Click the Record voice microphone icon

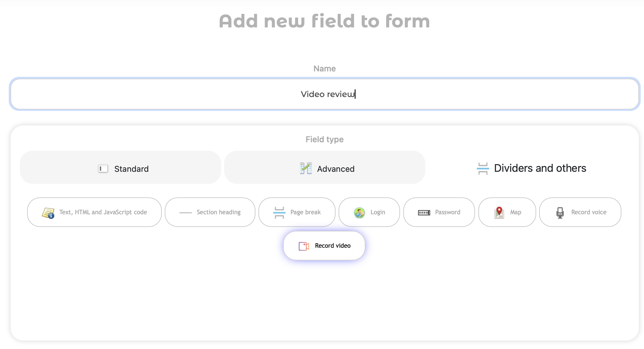click(560, 212)
